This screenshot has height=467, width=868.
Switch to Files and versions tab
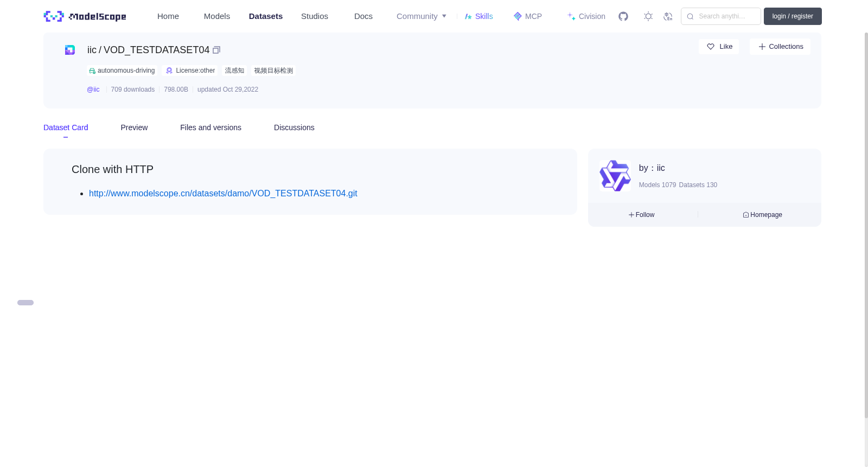coord(210,127)
